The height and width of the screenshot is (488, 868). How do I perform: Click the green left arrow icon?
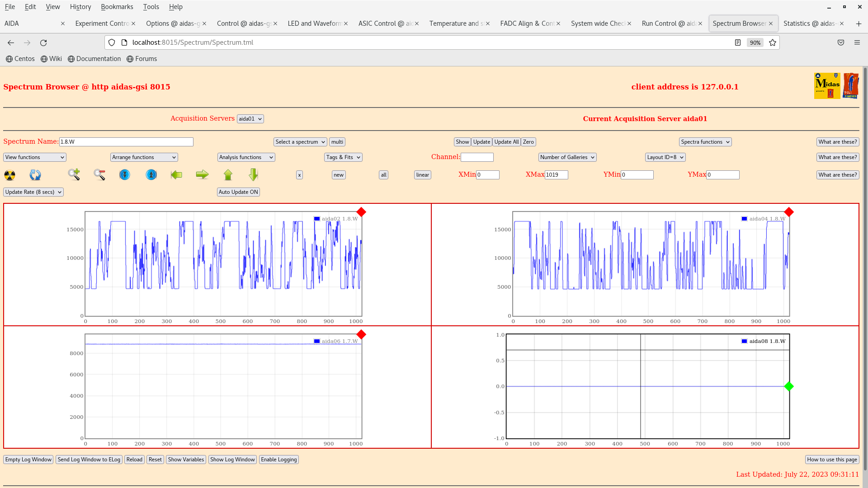tap(176, 175)
